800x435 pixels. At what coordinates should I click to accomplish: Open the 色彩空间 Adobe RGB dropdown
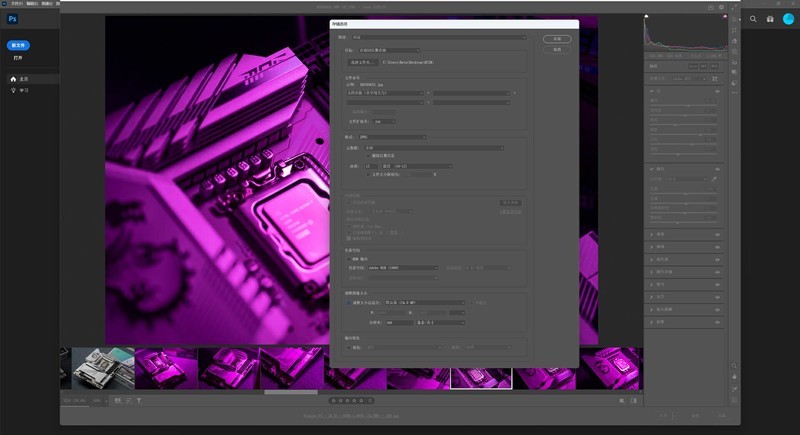[402, 268]
